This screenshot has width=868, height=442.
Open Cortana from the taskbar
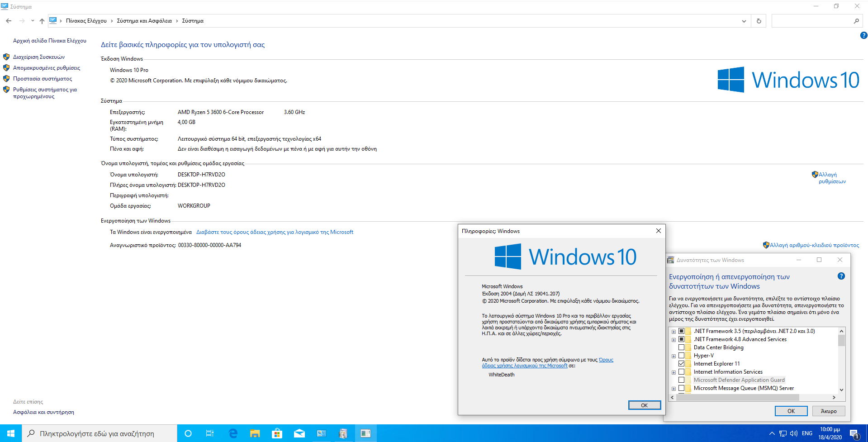click(x=188, y=433)
